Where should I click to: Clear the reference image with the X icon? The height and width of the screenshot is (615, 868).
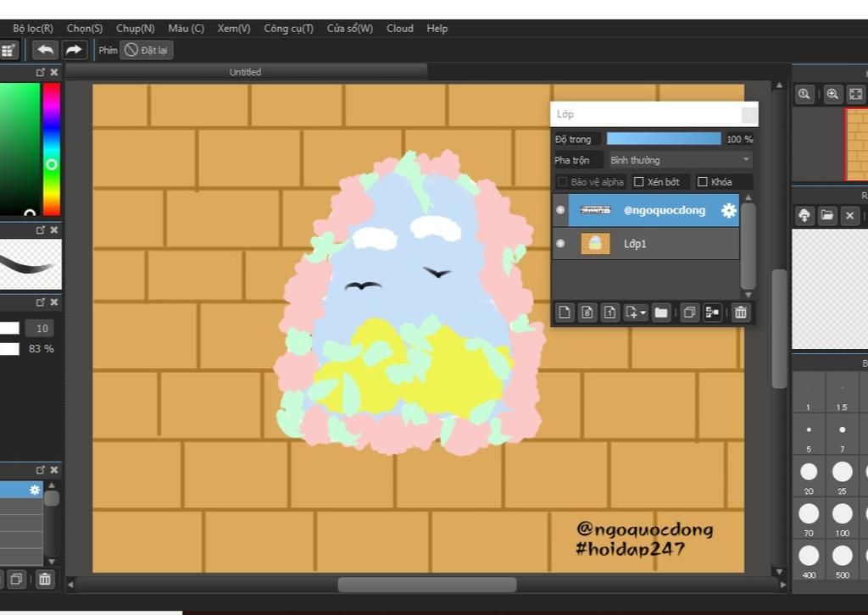coord(849,215)
